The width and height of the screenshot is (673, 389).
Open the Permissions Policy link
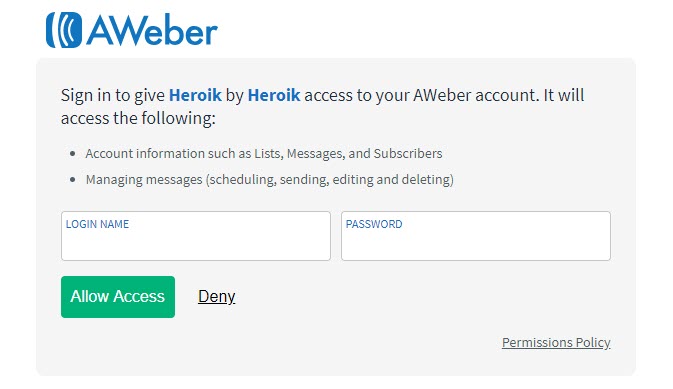click(x=556, y=343)
